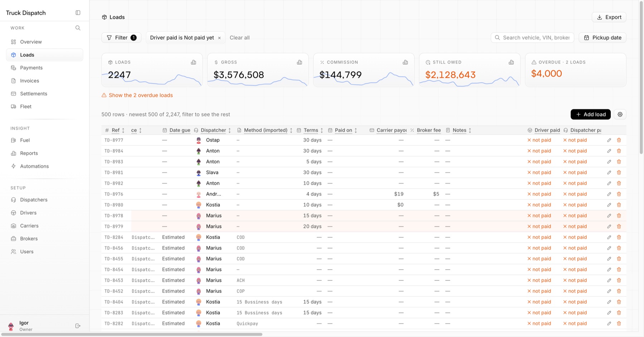Edit load TD-8282 pencil icon
The width and height of the screenshot is (644, 337).
[x=609, y=323]
